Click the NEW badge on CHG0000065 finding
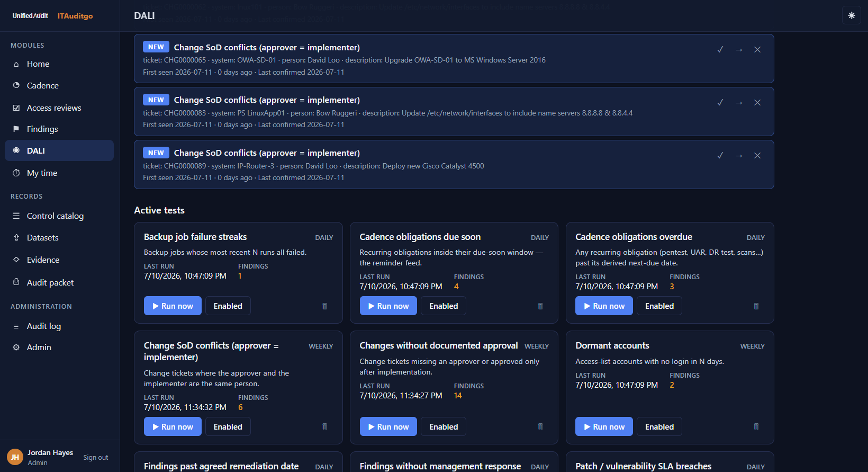868x472 pixels. tap(156, 47)
